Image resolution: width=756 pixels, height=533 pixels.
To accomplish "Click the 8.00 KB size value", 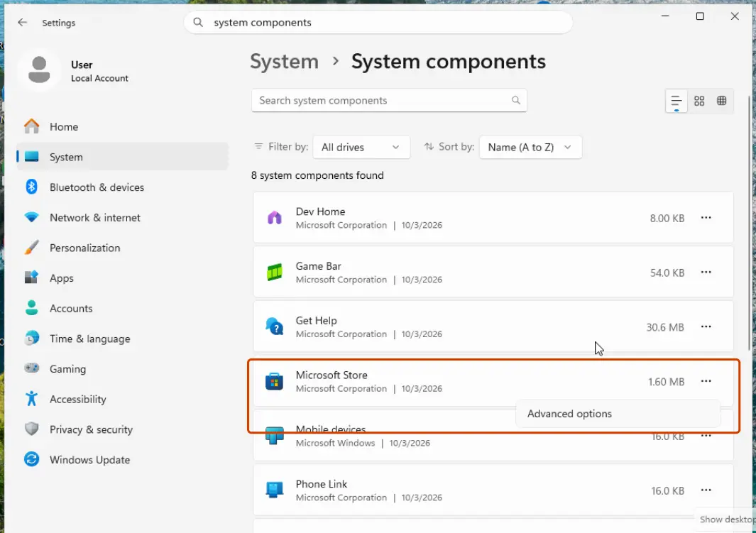I will (x=667, y=219).
